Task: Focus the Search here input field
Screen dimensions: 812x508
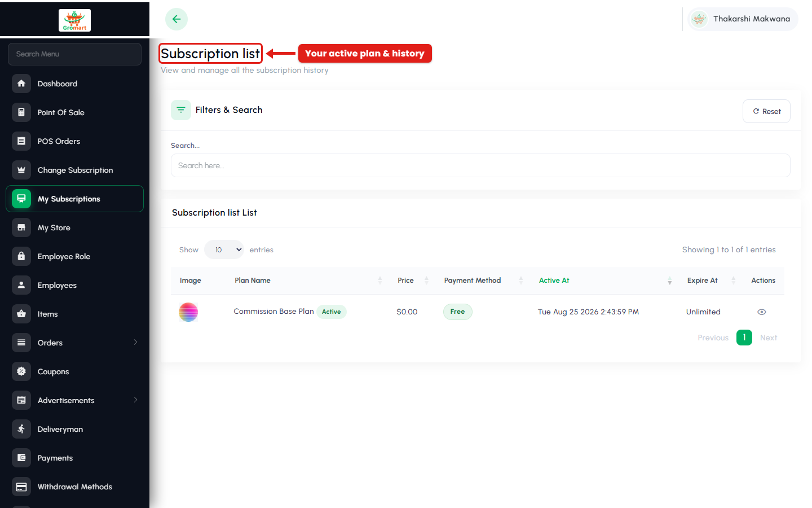Action: (x=480, y=165)
